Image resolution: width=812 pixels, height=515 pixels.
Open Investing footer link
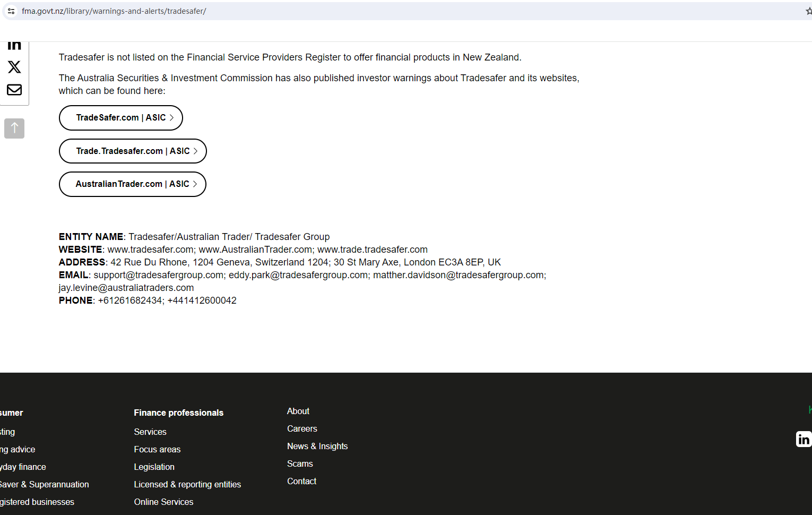[x=7, y=432]
